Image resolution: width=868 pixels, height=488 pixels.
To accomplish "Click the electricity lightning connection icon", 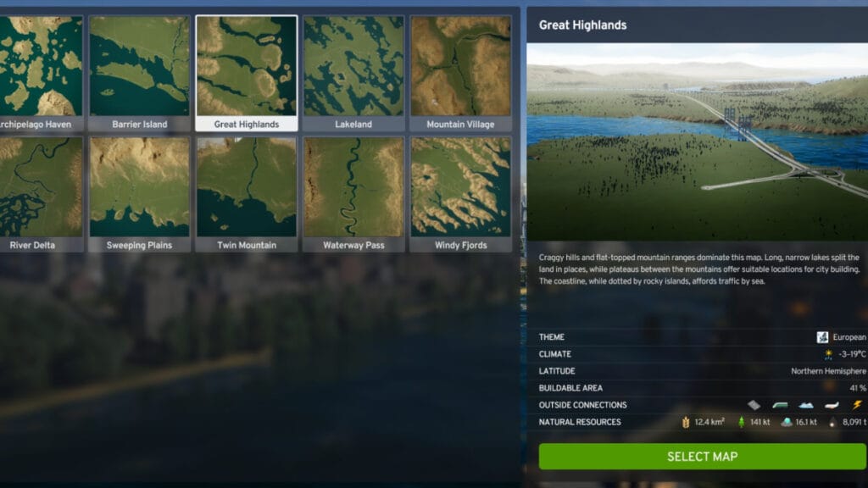I will point(857,404).
